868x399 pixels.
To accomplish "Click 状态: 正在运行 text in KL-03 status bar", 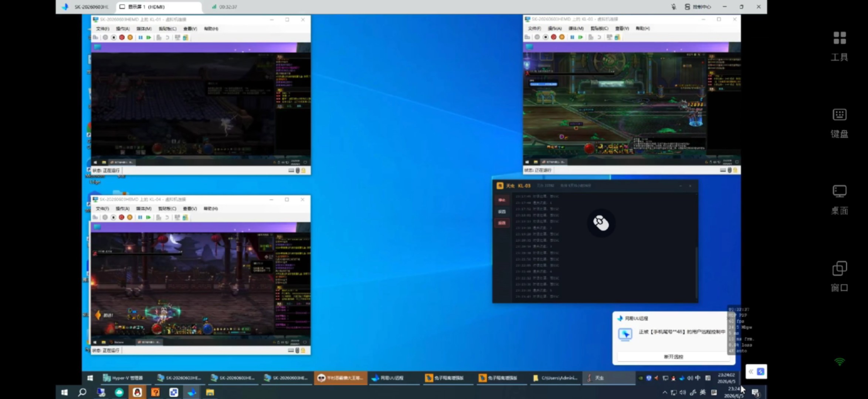I will pyautogui.click(x=538, y=170).
